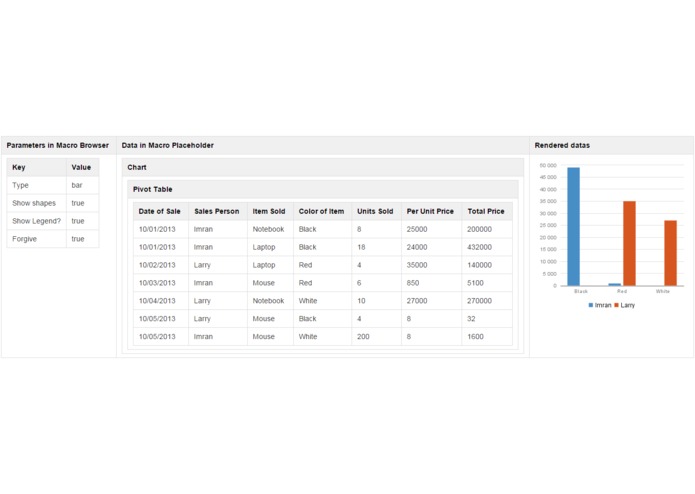This screenshot has width=695, height=494.
Task: Click total price cell 5100
Action: pyautogui.click(x=487, y=283)
